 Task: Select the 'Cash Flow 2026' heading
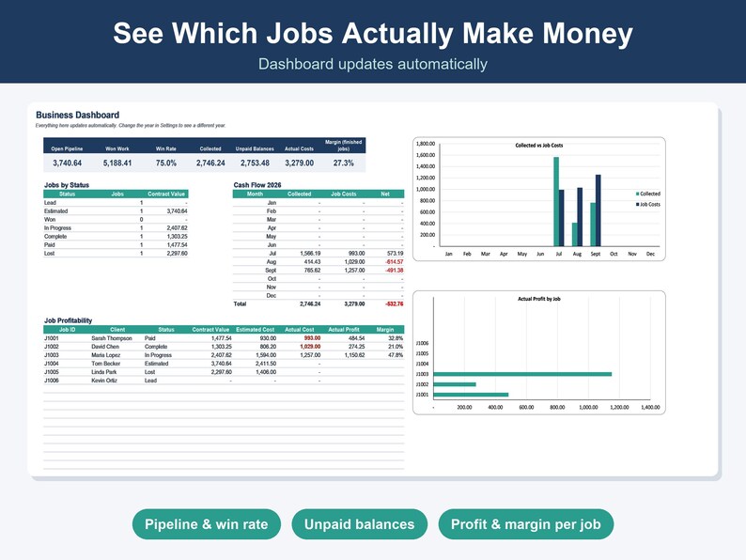pos(257,184)
